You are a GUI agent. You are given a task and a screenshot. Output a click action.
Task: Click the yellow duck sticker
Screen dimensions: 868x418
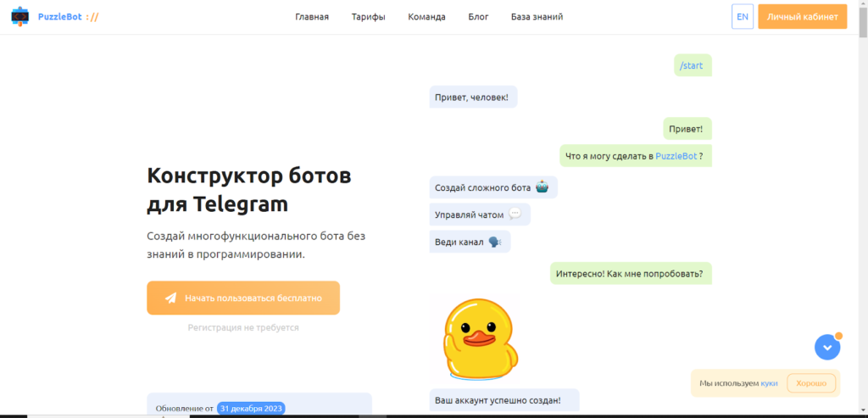(480, 339)
